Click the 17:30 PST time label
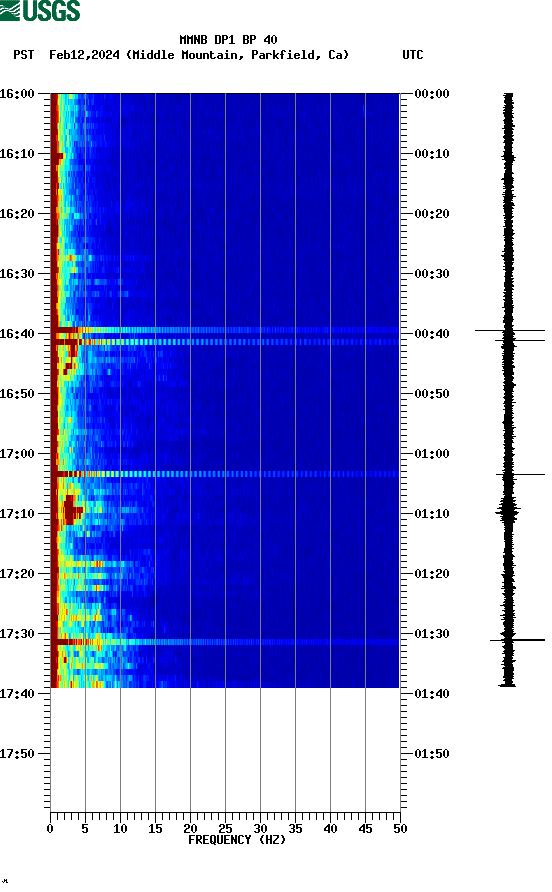 click(x=17, y=634)
